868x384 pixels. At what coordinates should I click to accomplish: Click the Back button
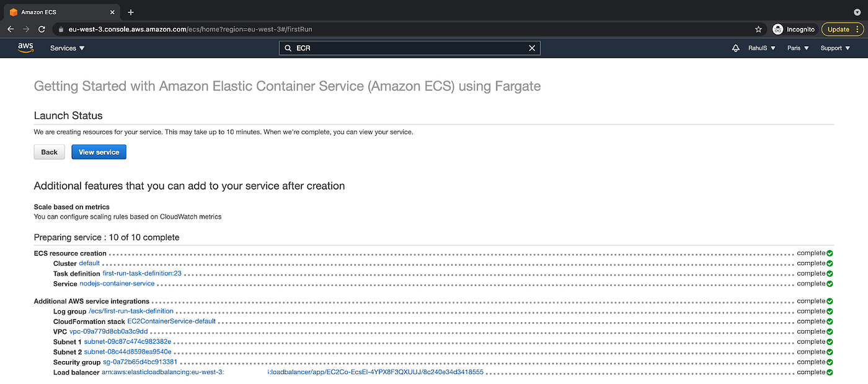tap(49, 152)
